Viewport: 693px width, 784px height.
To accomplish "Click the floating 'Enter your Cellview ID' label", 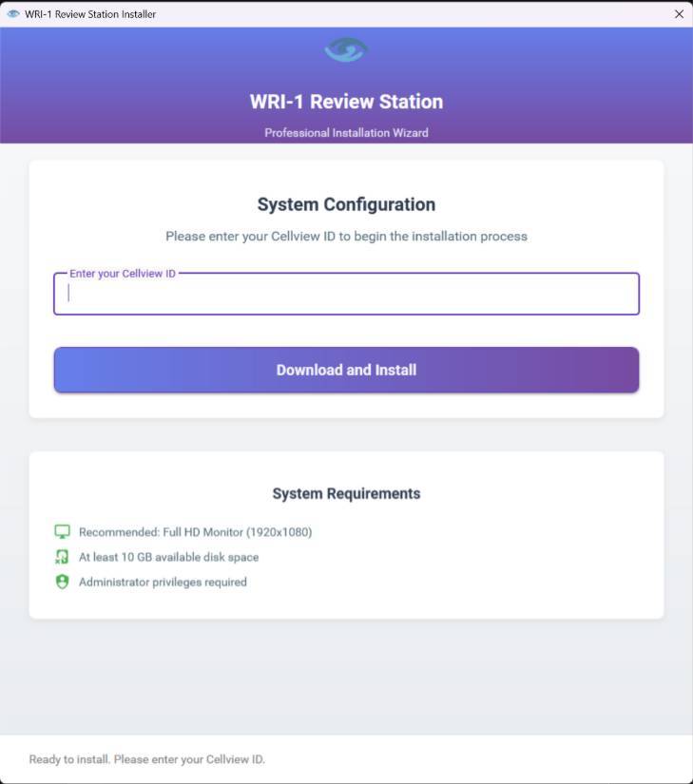I will 123,274.
